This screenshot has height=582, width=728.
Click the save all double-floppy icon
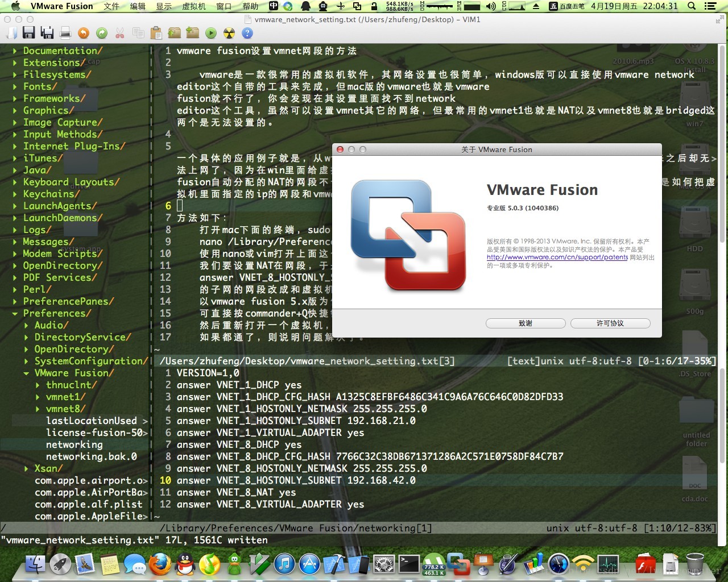(x=47, y=33)
